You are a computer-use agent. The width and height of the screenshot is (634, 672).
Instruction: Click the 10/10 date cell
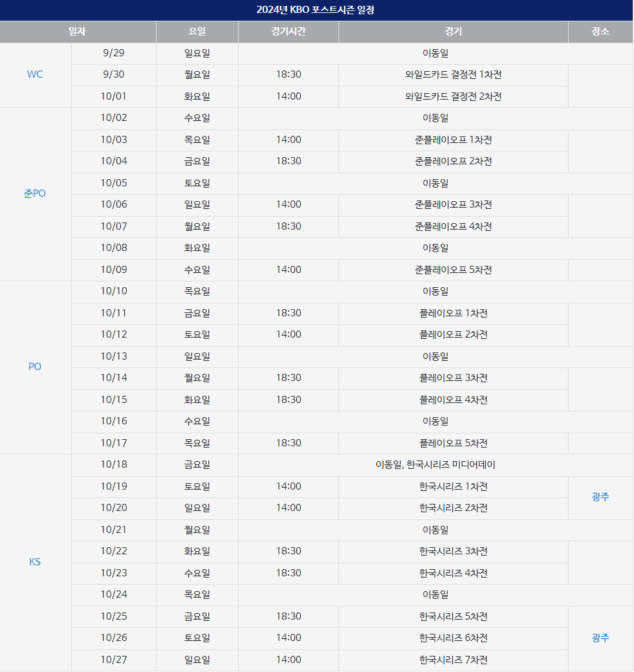point(114,292)
